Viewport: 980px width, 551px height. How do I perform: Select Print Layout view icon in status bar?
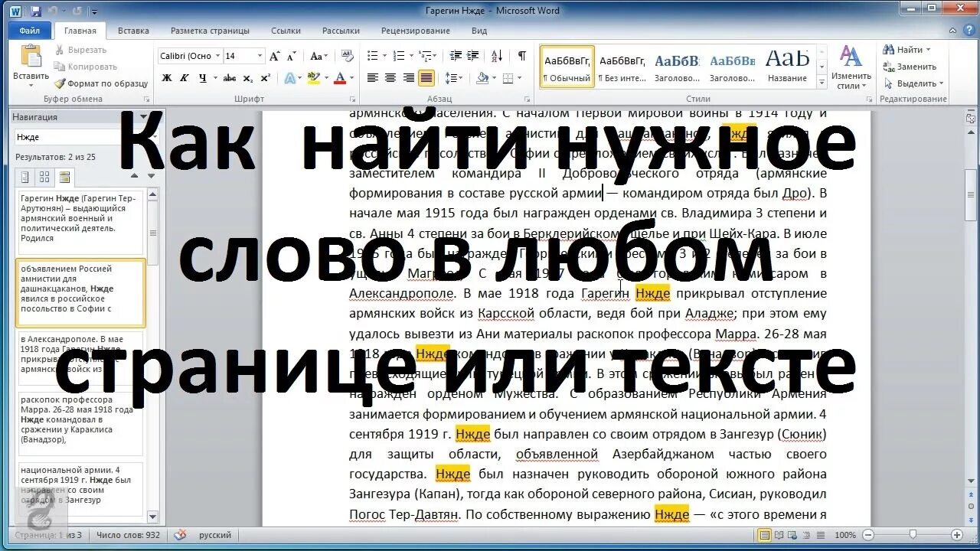[763, 535]
